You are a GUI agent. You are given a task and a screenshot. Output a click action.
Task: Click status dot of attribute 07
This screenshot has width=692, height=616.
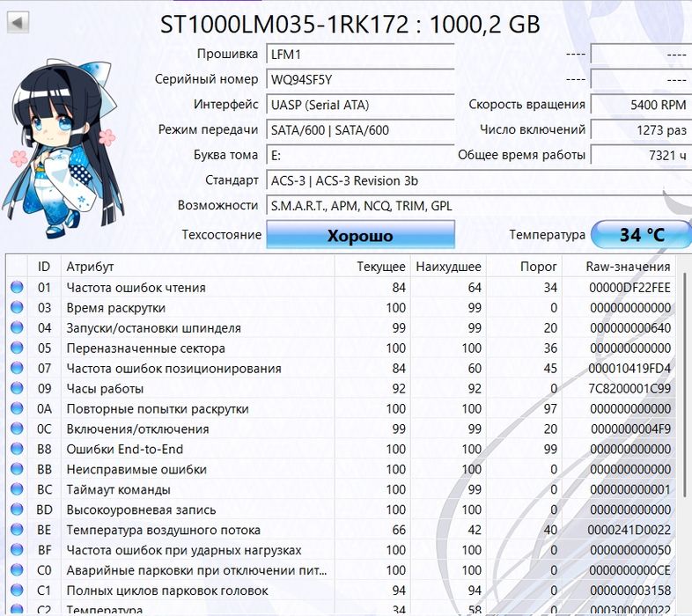pos(17,368)
